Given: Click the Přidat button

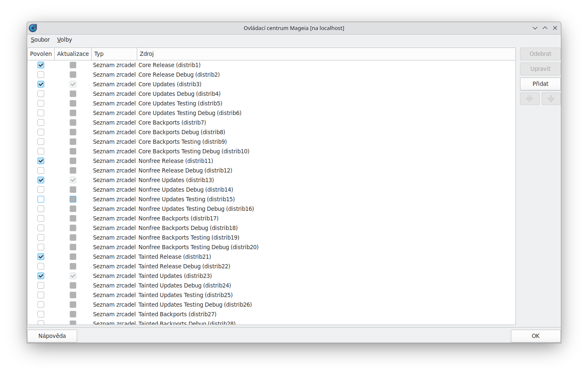Looking at the screenshot, I should pyautogui.click(x=540, y=84).
